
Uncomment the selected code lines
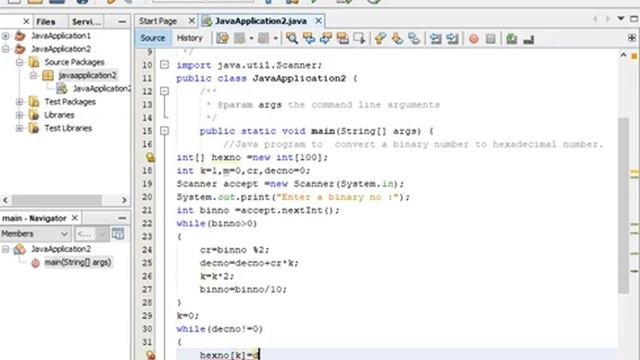point(529,39)
